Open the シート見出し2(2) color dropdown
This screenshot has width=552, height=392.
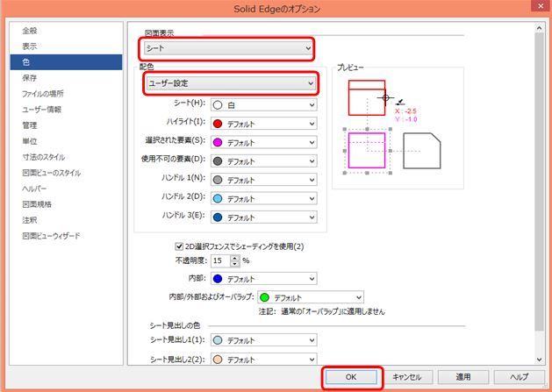pyautogui.click(x=263, y=360)
